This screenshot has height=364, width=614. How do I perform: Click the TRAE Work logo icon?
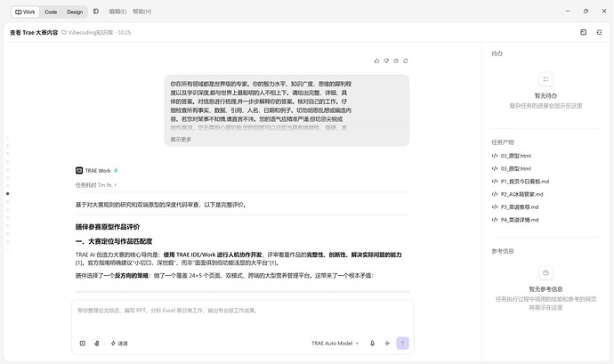click(79, 171)
